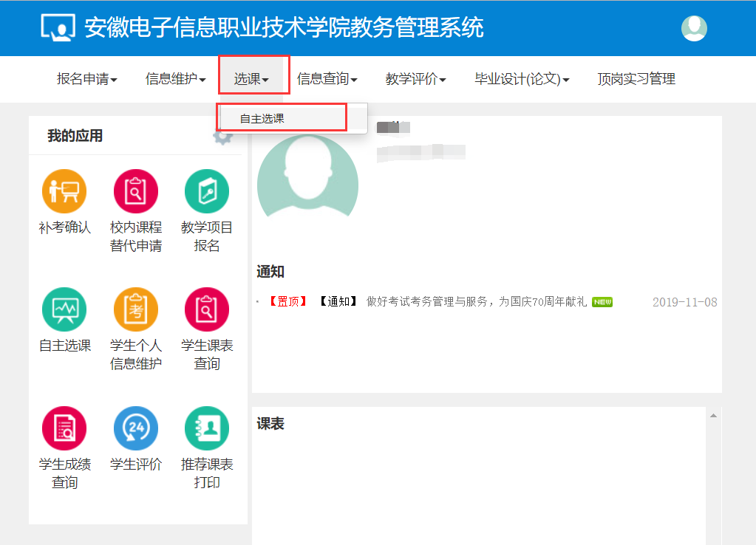
Task: Expand the 信息维护 dropdown menu
Action: click(x=175, y=79)
